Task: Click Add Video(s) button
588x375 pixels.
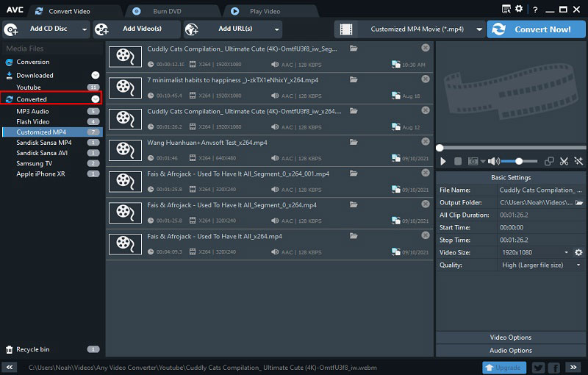Action: (137, 29)
